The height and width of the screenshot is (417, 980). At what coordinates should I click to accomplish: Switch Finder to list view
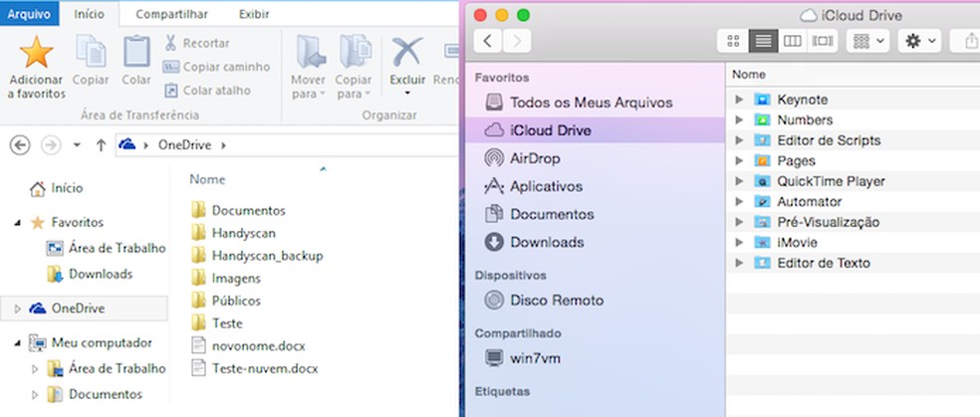[763, 41]
